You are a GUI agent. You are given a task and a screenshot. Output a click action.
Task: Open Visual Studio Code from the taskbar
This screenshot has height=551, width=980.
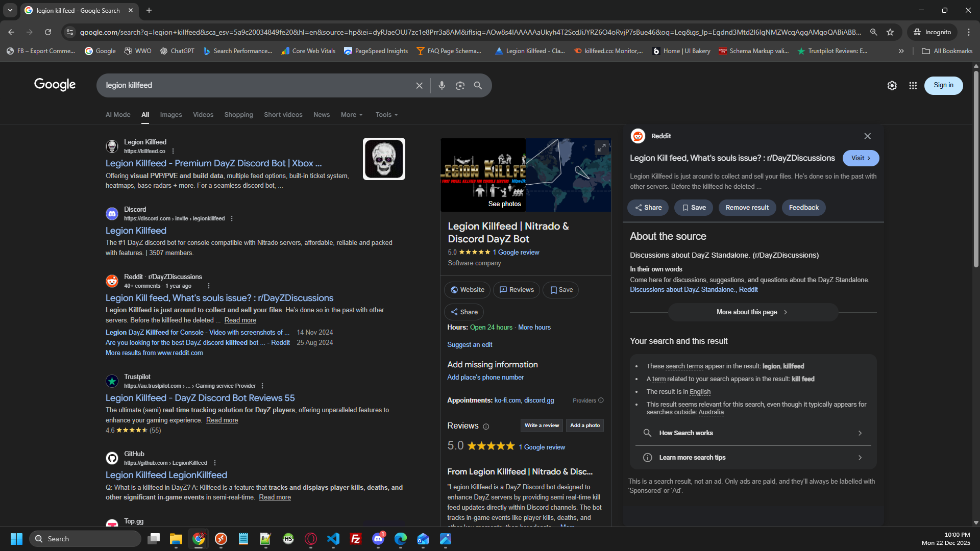333,539
